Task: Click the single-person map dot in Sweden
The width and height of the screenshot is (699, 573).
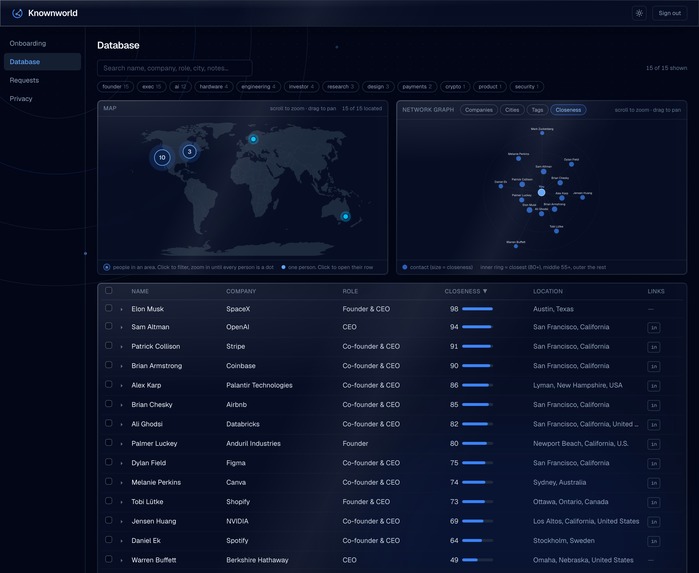Action: click(x=253, y=139)
